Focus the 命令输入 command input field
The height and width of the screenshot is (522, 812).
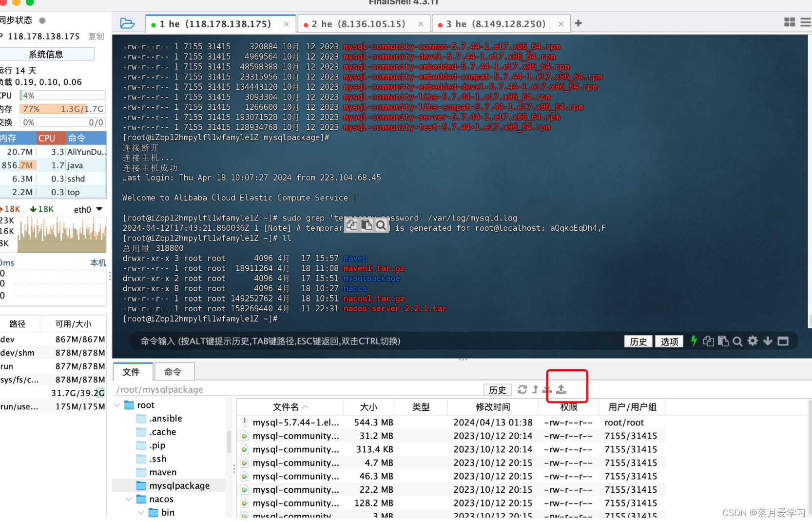[375, 341]
